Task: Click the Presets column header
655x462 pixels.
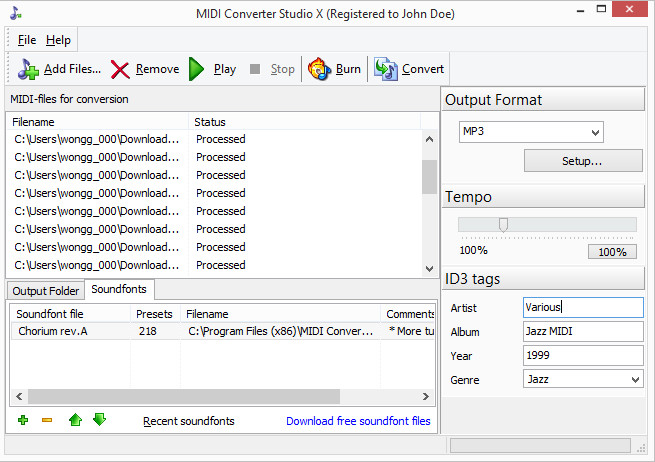Action: click(x=155, y=314)
